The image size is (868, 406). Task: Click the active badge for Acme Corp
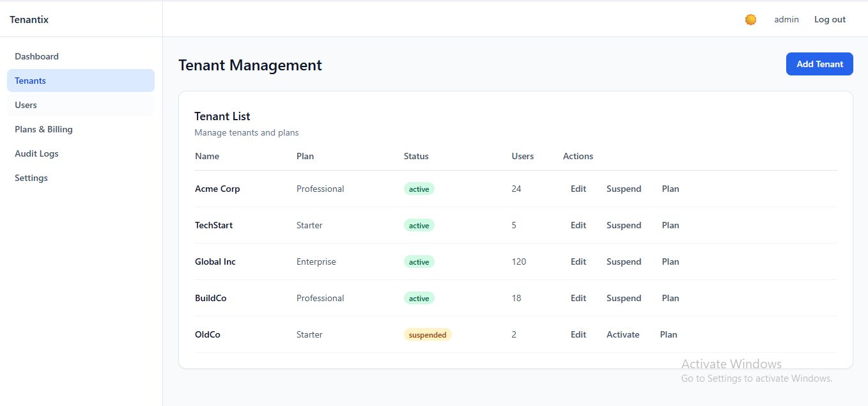[x=419, y=189]
